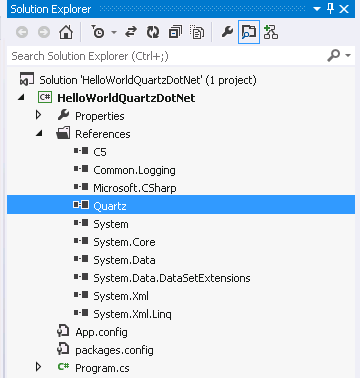Click the search magnifier icon
The height and width of the screenshot is (378, 360).
[334, 56]
